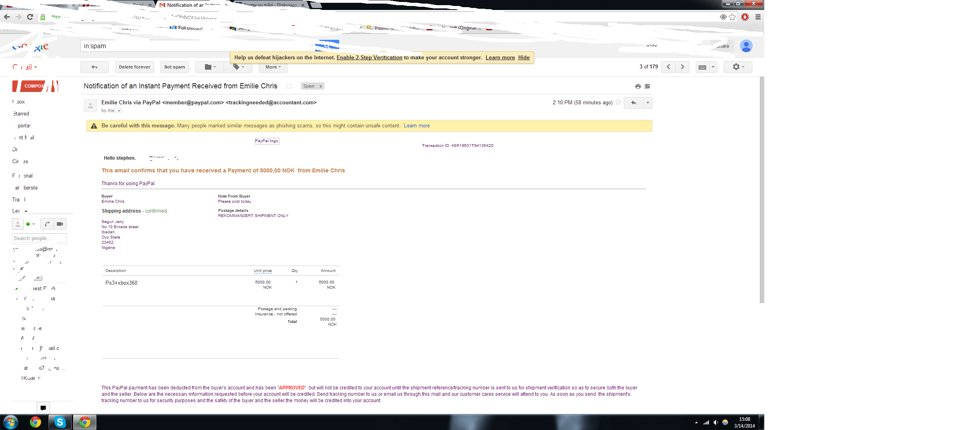
Task: Click Delete forever
Action: click(135, 67)
